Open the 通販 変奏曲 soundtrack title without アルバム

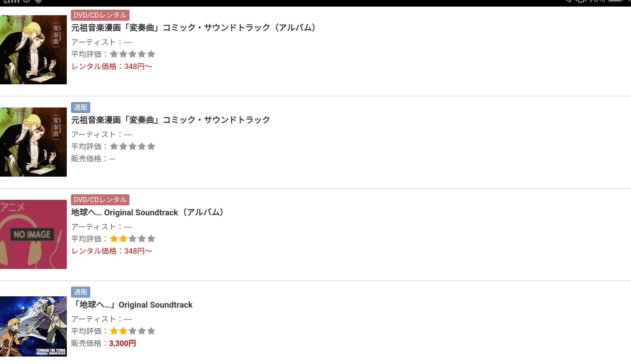(170, 120)
